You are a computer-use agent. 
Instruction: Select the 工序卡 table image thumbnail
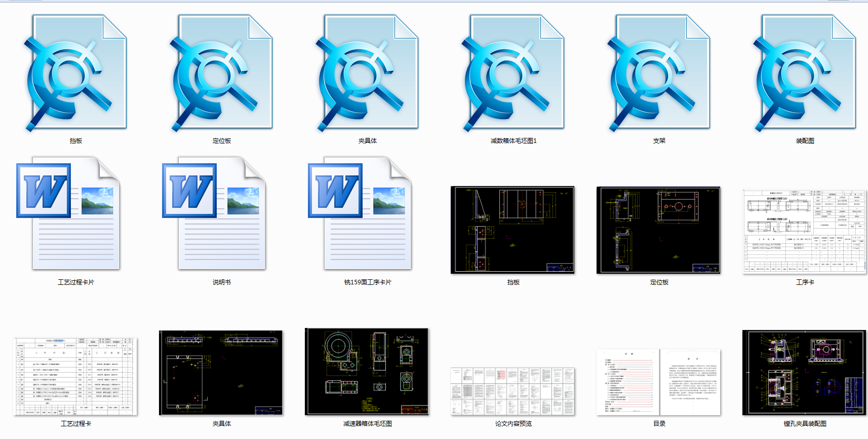coord(805,232)
